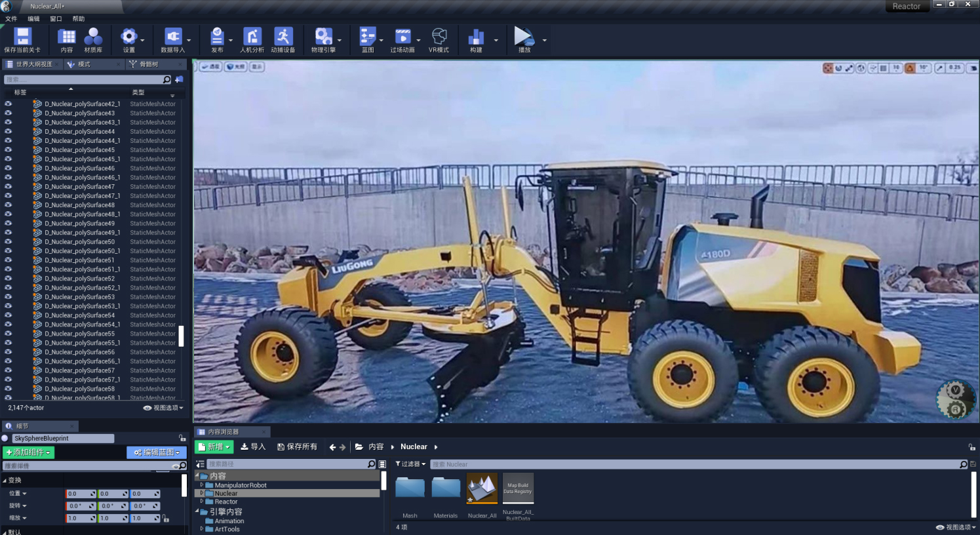The width and height of the screenshot is (980, 535).
Task: Click the back arrow in Content Browser
Action: (332, 447)
